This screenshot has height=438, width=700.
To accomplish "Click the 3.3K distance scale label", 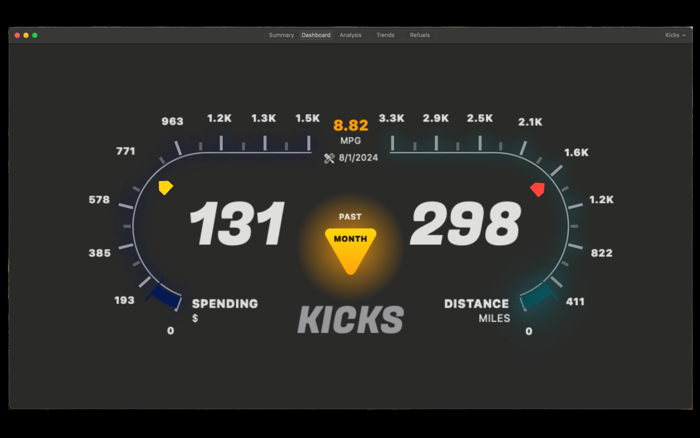I will point(392,118).
